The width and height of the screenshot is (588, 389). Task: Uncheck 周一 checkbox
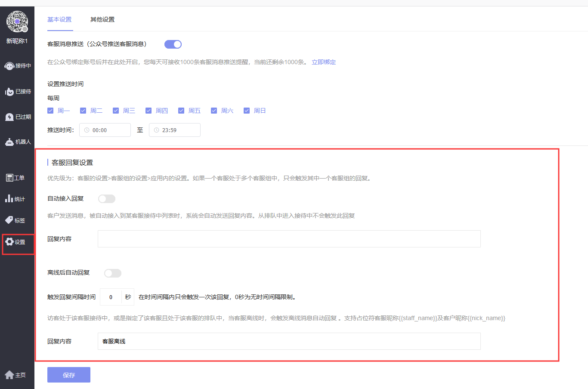point(50,111)
